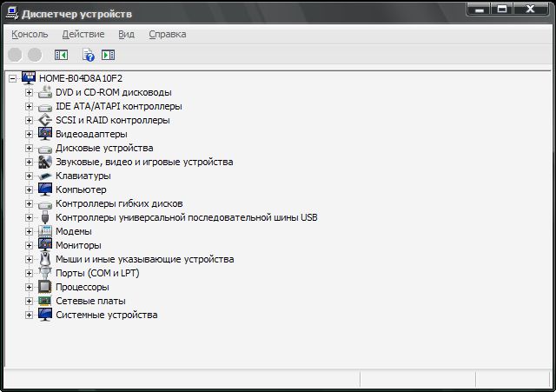556x392 pixels.
Task: Click the Модемы device icon
Action: (45, 231)
